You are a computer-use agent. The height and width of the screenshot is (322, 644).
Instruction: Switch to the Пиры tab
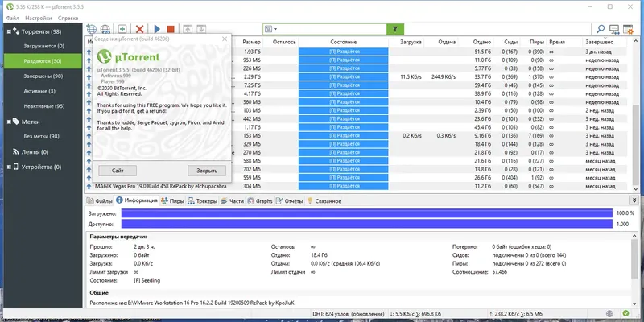(x=172, y=200)
